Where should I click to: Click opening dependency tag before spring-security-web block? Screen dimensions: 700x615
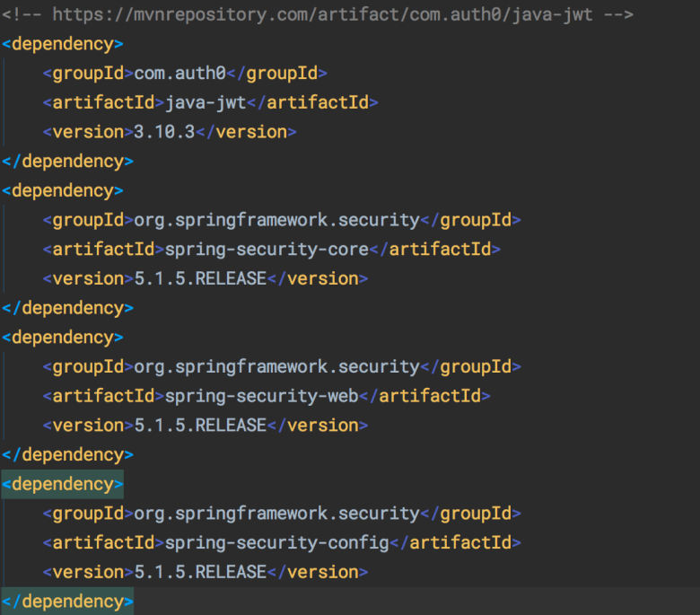pos(63,338)
